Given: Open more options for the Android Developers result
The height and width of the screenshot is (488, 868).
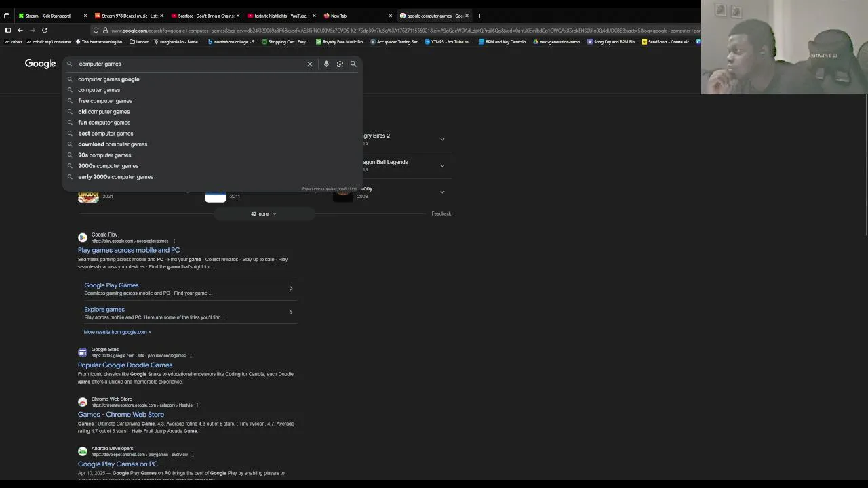Looking at the screenshot, I should tap(193, 454).
